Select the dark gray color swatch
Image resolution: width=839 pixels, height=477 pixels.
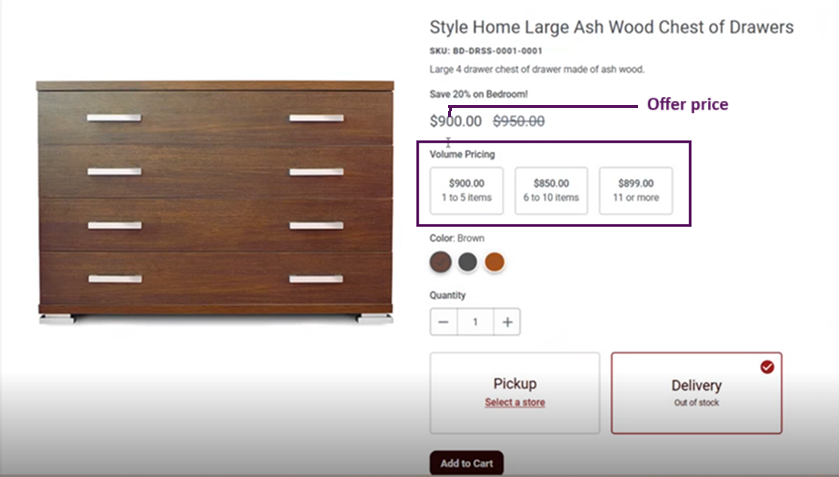pyautogui.click(x=468, y=262)
